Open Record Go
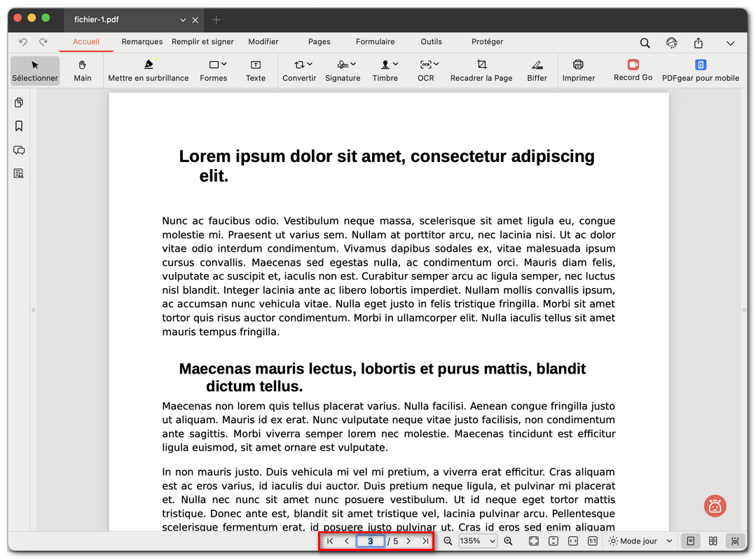The image size is (756, 560). tap(632, 70)
